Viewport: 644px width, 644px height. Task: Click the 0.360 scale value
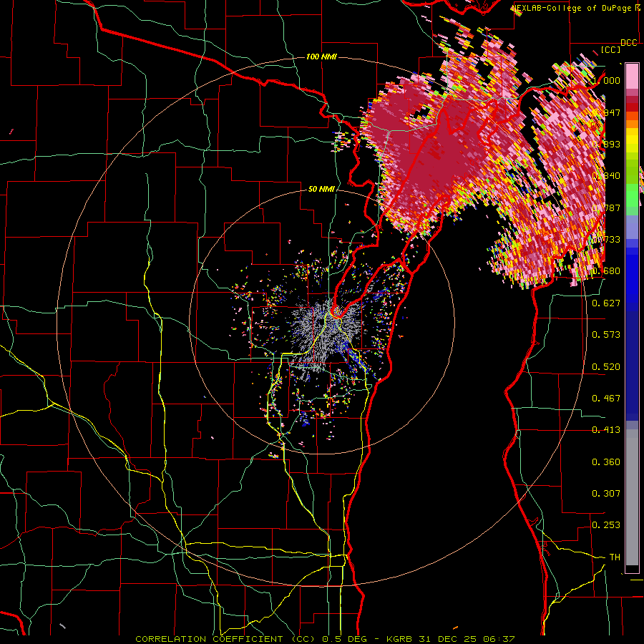pos(606,462)
